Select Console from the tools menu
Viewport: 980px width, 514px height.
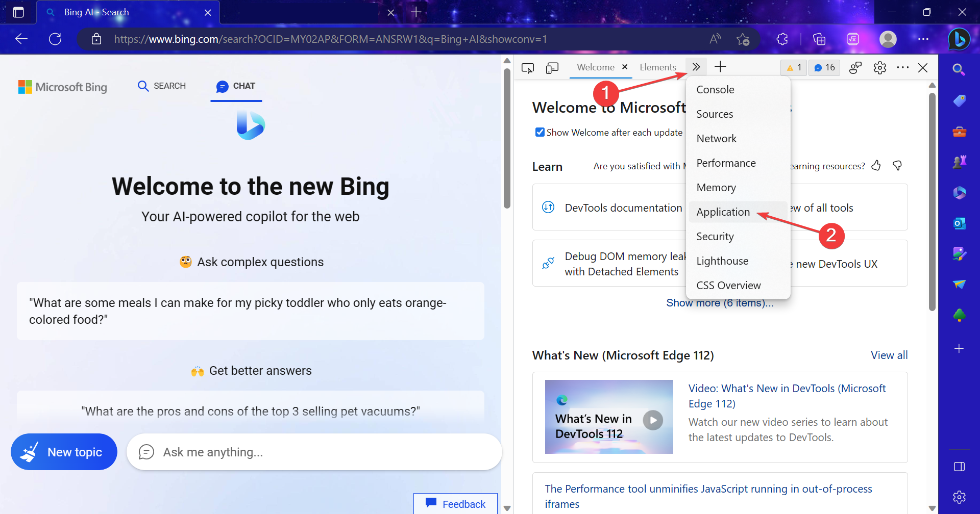(739, 90)
